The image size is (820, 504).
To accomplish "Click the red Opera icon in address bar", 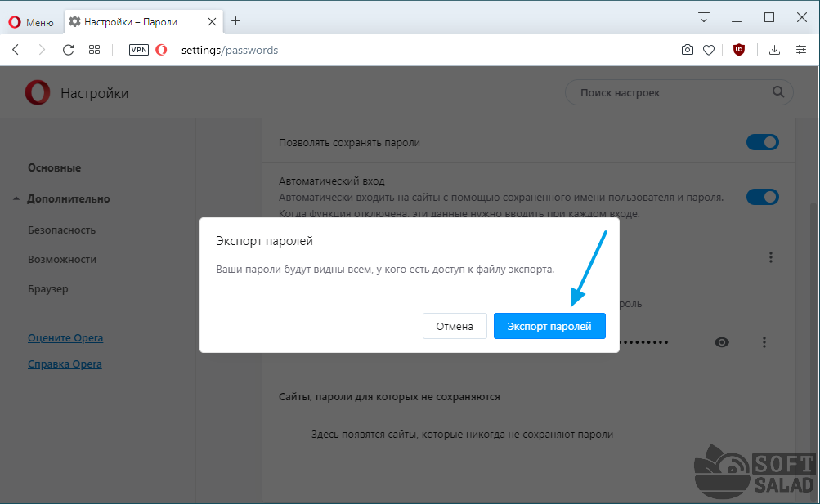I will 162,50.
